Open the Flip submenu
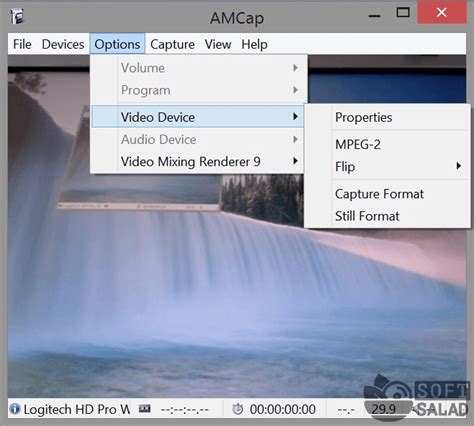The height and width of the screenshot is (426, 474). coord(388,166)
